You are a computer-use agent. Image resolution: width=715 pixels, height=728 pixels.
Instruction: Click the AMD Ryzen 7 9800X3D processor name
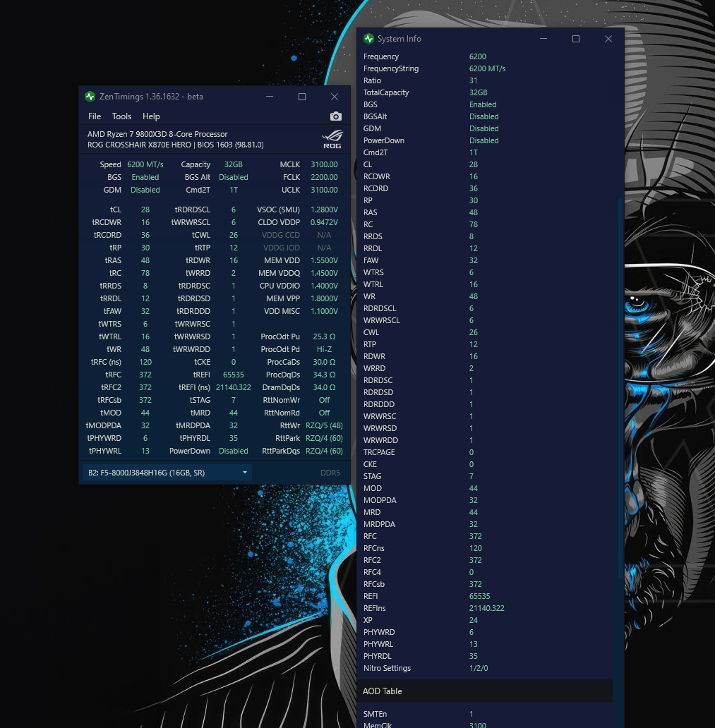(x=157, y=134)
